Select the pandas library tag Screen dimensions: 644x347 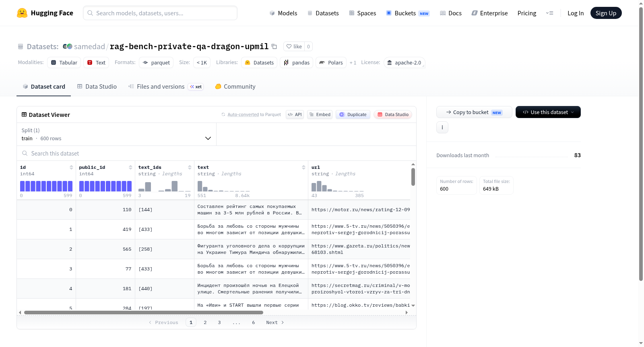(x=297, y=62)
